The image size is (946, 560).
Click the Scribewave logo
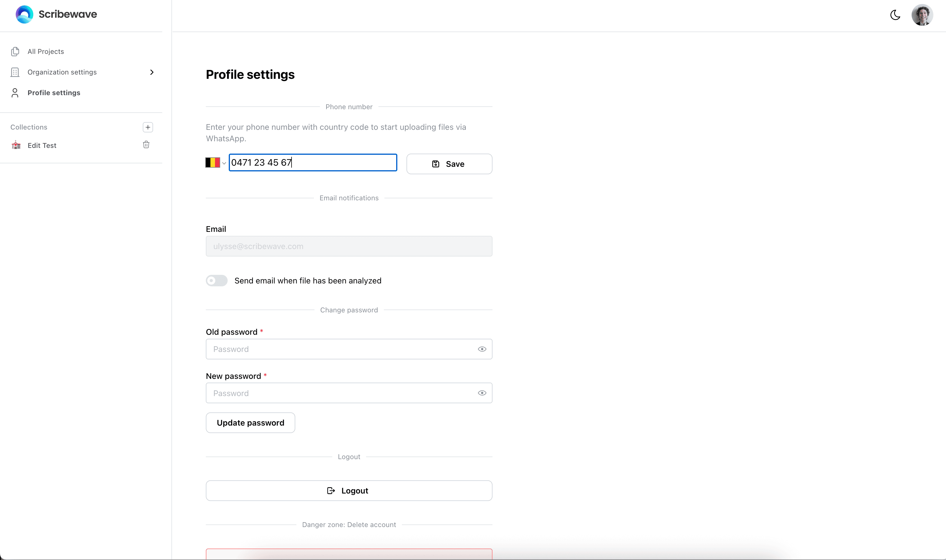56,14
